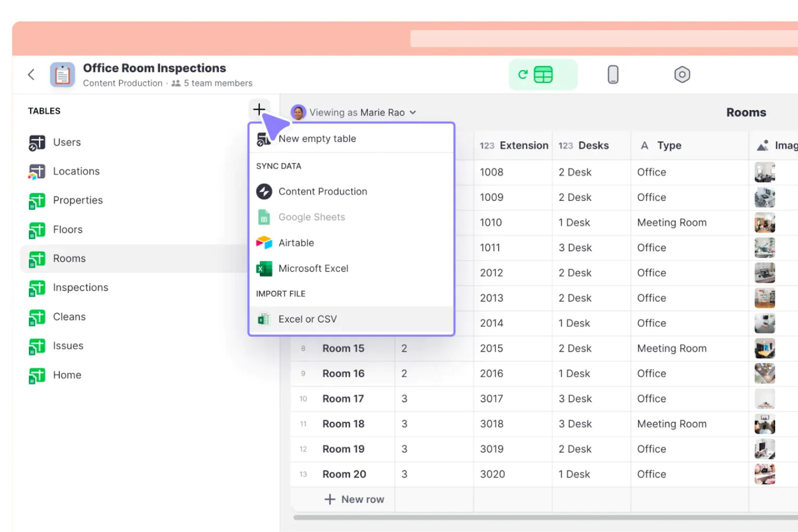Click the Inspections table icon

[37, 288]
